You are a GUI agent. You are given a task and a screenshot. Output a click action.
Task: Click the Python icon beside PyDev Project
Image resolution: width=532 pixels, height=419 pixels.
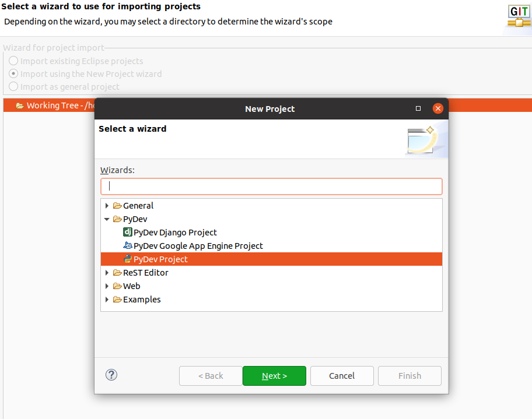pos(128,259)
